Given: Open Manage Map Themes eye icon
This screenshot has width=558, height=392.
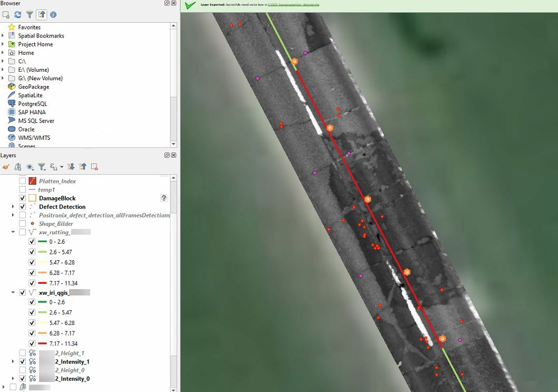Looking at the screenshot, I should [x=30, y=167].
